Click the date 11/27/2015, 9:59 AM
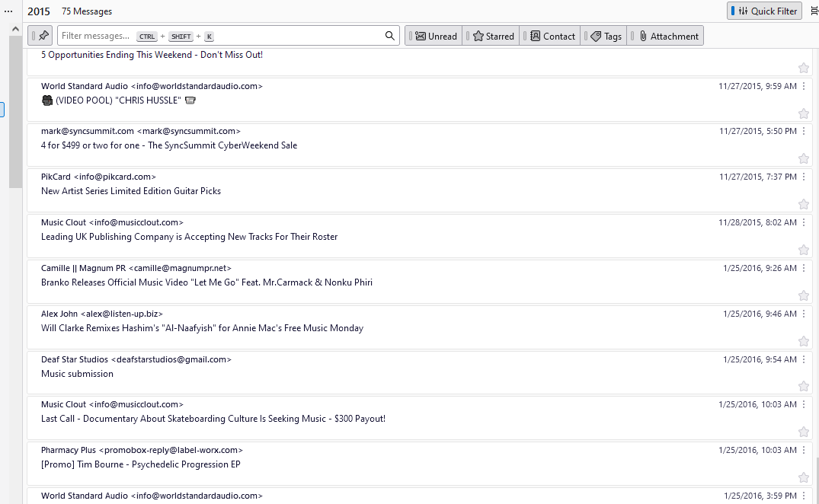 click(x=757, y=86)
